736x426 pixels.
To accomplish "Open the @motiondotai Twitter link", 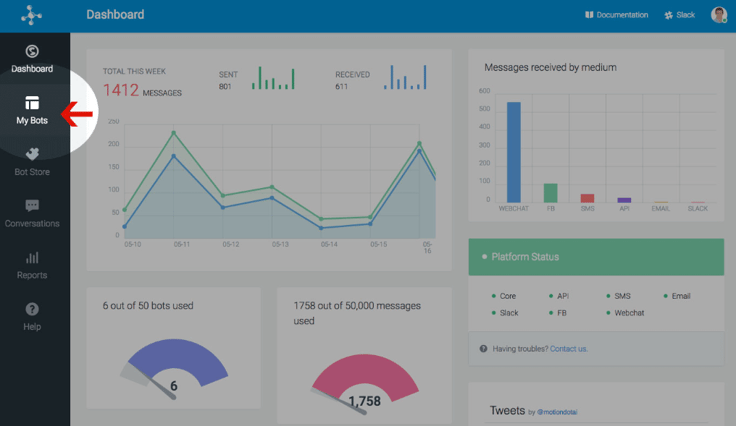I will [x=557, y=412].
